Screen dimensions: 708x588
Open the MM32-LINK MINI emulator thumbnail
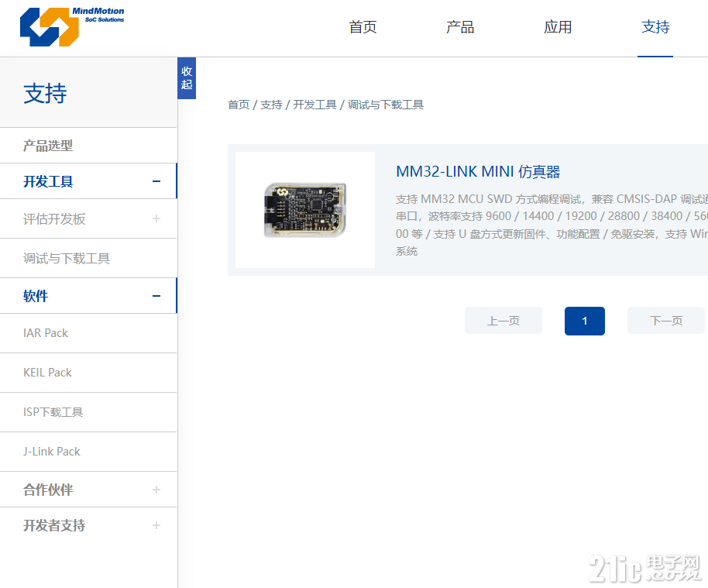click(305, 210)
